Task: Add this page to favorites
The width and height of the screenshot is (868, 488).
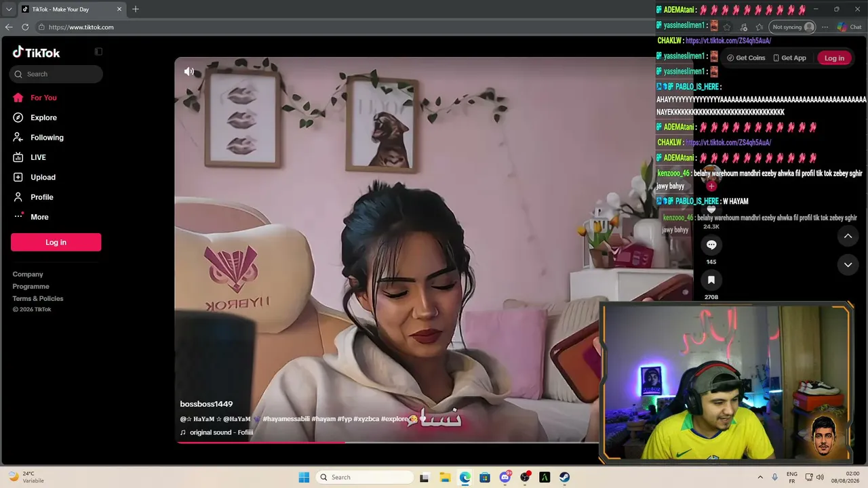Action: coord(727,27)
